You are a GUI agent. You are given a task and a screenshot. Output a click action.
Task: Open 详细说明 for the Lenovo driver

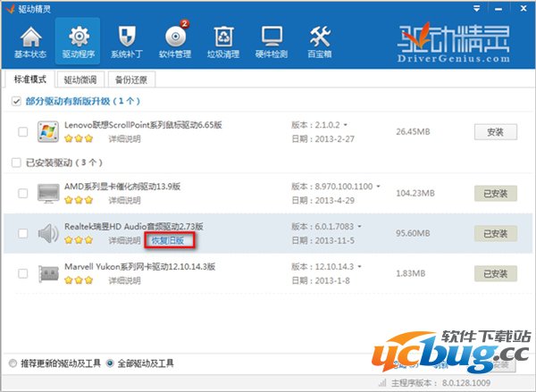pyautogui.click(x=125, y=138)
